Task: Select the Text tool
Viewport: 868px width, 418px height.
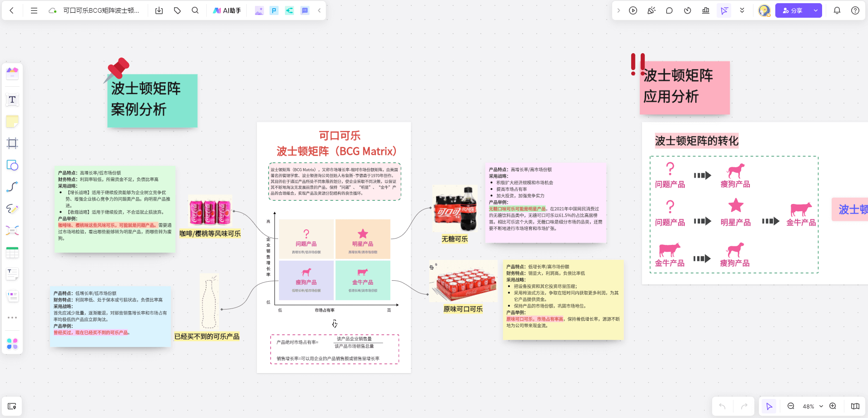Action: point(12,100)
